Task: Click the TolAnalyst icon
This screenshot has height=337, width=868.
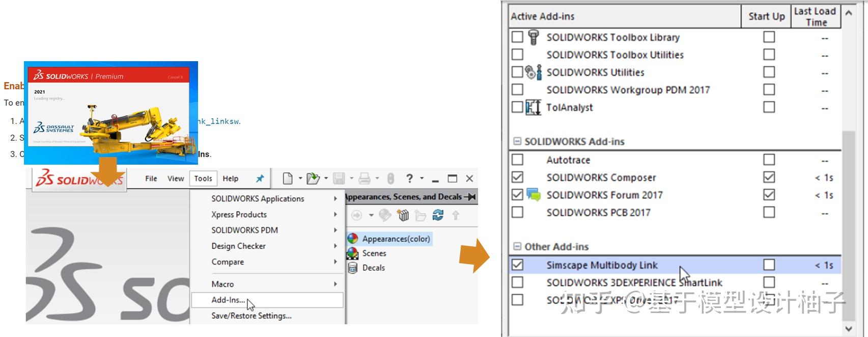Action: tap(533, 107)
